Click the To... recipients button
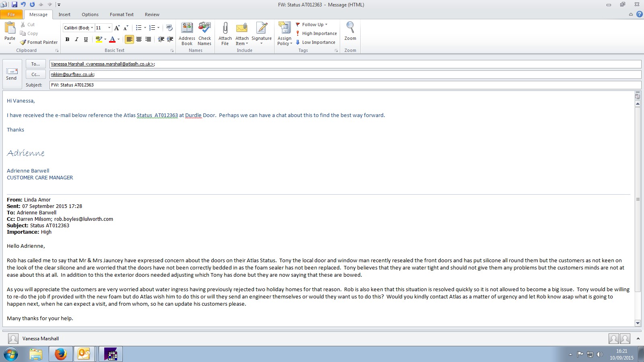The height and width of the screenshot is (362, 644). [x=35, y=64]
